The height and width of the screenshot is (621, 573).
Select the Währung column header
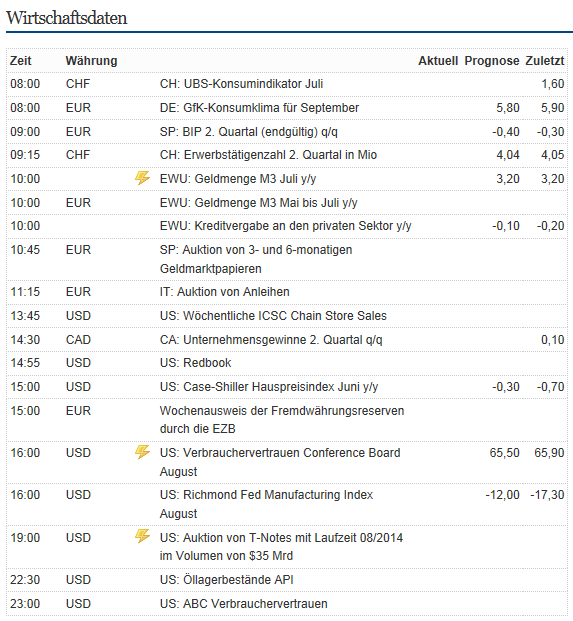tap(91, 61)
